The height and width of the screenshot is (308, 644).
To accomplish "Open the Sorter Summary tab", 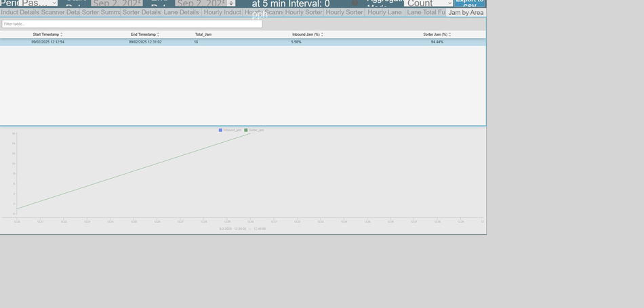I will tap(100, 12).
